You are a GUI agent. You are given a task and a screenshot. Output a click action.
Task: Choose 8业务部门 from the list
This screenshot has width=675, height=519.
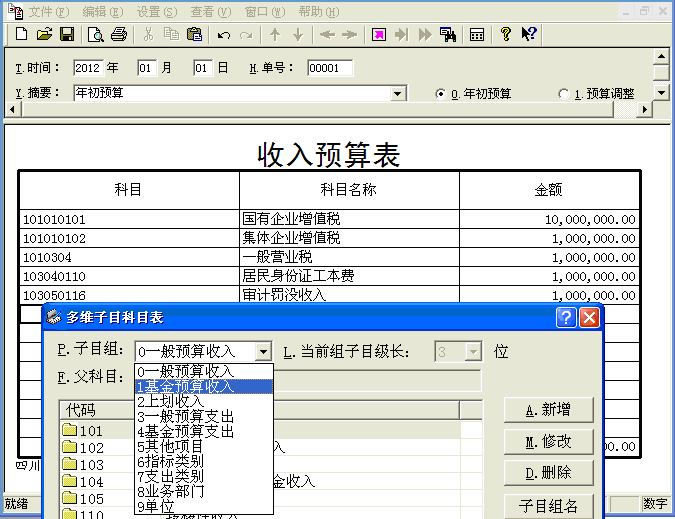(x=204, y=491)
